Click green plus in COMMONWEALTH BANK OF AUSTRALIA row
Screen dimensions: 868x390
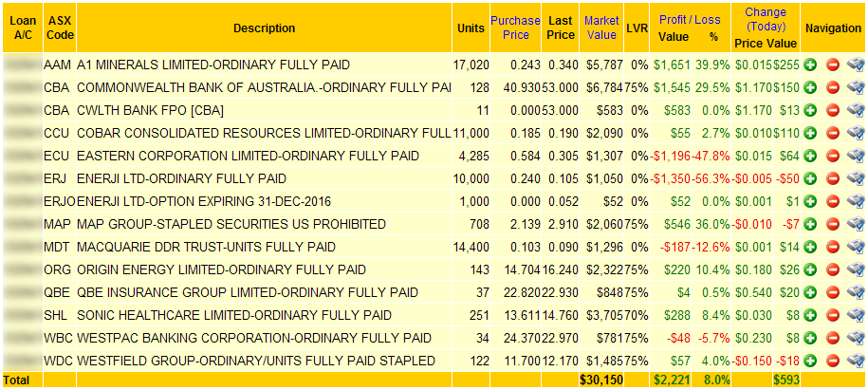pos(810,87)
